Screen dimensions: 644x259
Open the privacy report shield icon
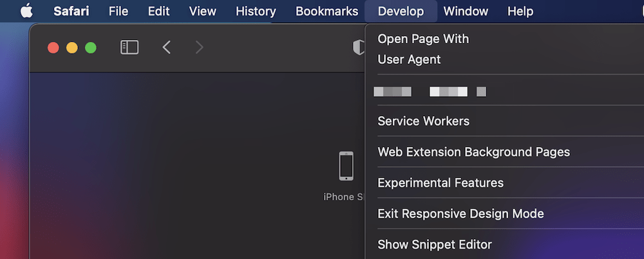tap(359, 48)
